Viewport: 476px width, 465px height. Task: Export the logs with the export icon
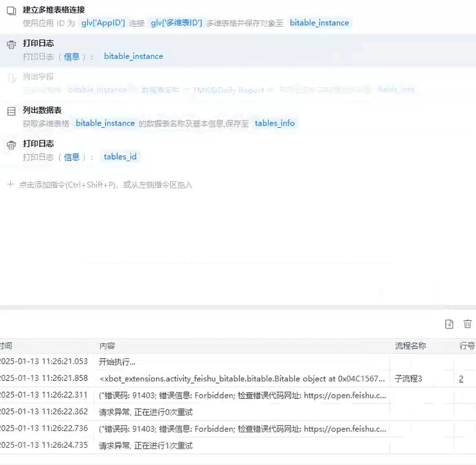(x=449, y=324)
